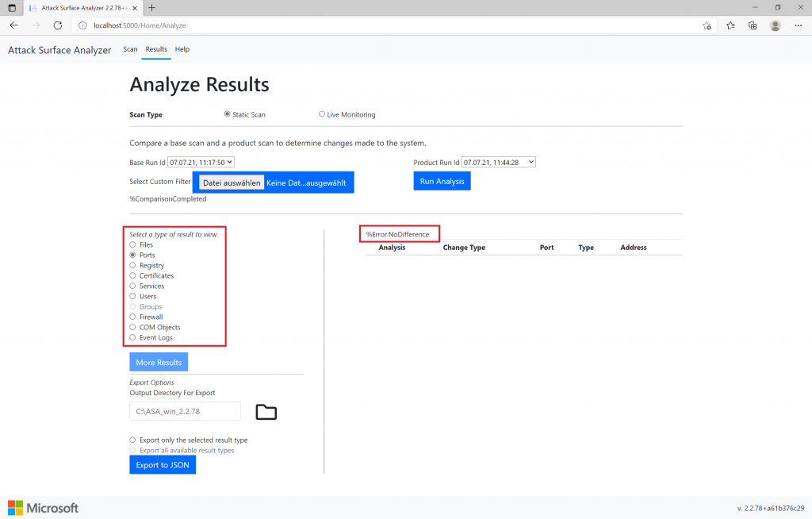Click the Change Type column header
Screen dimensions: 812x519
point(464,248)
